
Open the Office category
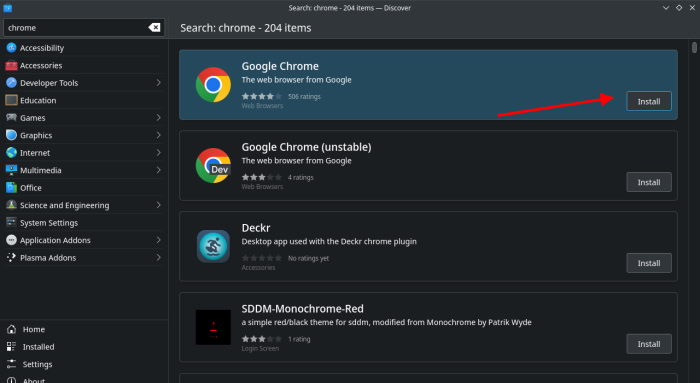84,187
